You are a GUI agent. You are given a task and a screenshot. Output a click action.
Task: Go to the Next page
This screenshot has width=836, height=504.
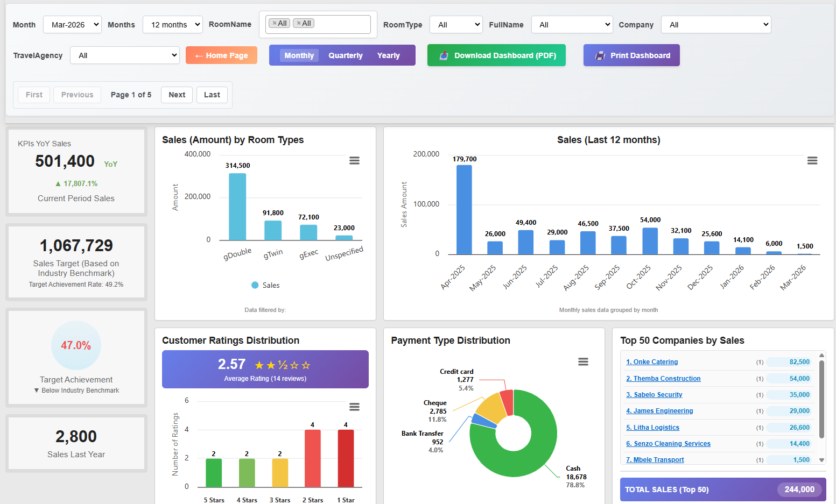point(177,95)
